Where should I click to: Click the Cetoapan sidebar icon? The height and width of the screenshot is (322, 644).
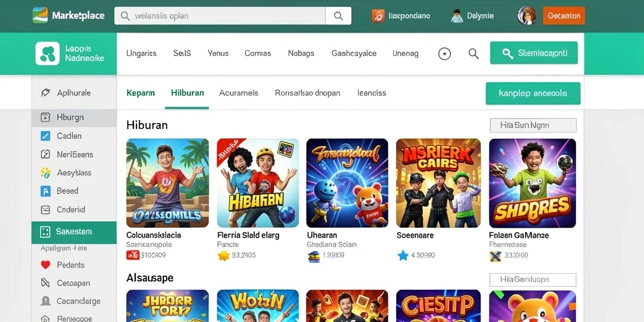point(45,283)
